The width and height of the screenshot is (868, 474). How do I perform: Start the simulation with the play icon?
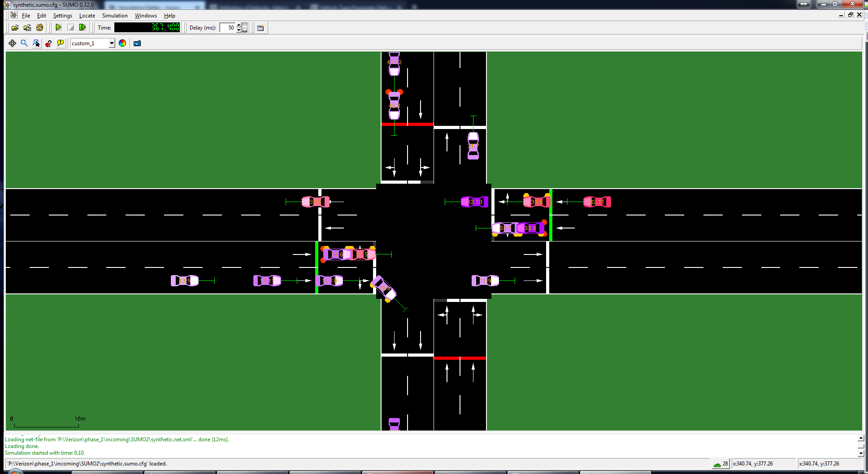59,27
